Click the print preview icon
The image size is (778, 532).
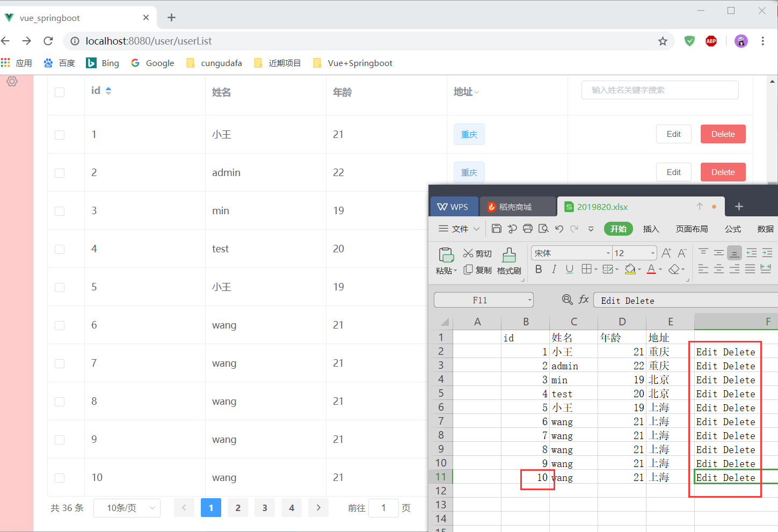point(543,228)
